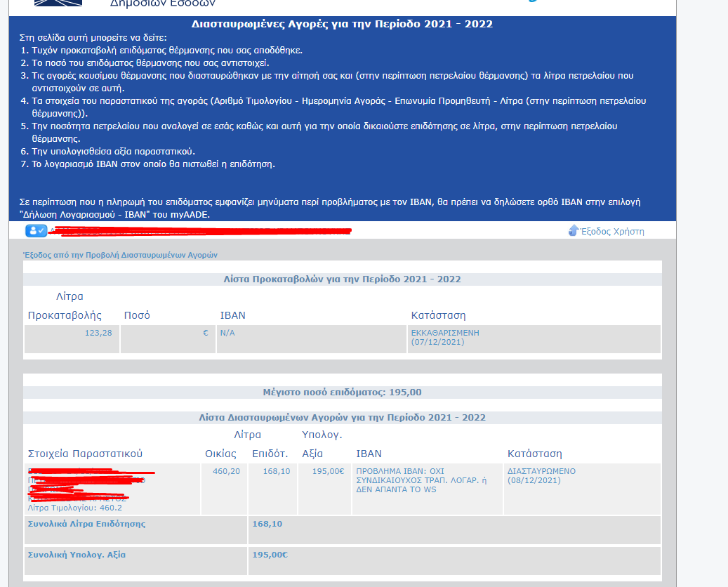Viewport: 728px width, 587px height.
Task: Click total subsidy liters value 168,10
Action: coord(267,524)
